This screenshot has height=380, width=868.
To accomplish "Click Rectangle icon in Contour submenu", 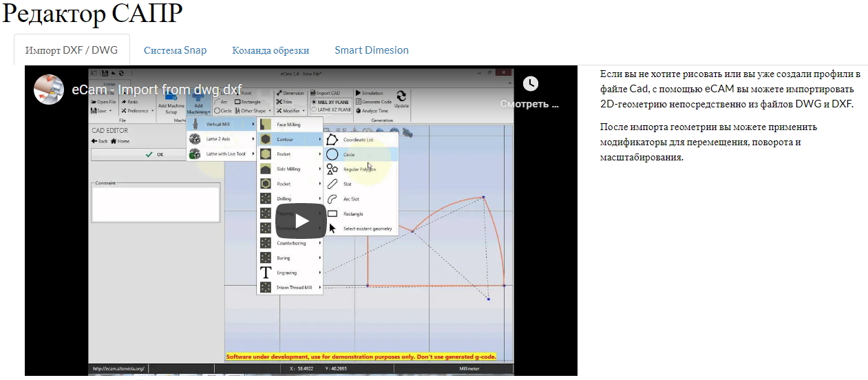I will point(332,214).
